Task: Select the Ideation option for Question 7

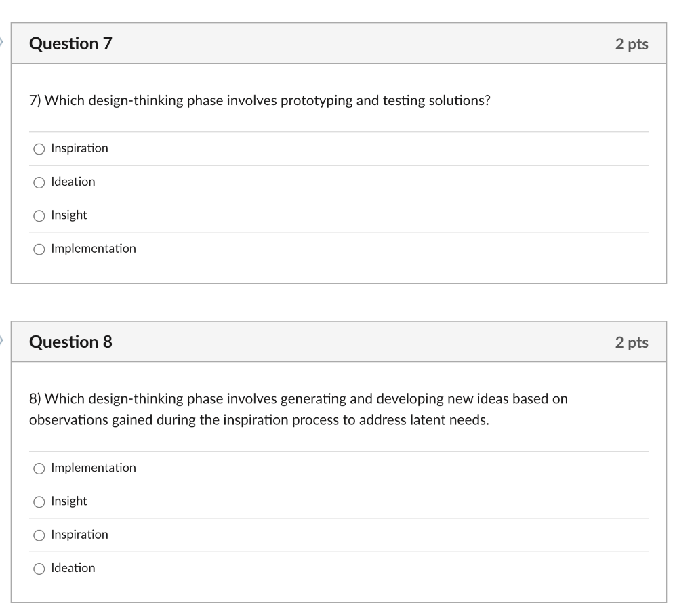Action: pyautogui.click(x=39, y=182)
